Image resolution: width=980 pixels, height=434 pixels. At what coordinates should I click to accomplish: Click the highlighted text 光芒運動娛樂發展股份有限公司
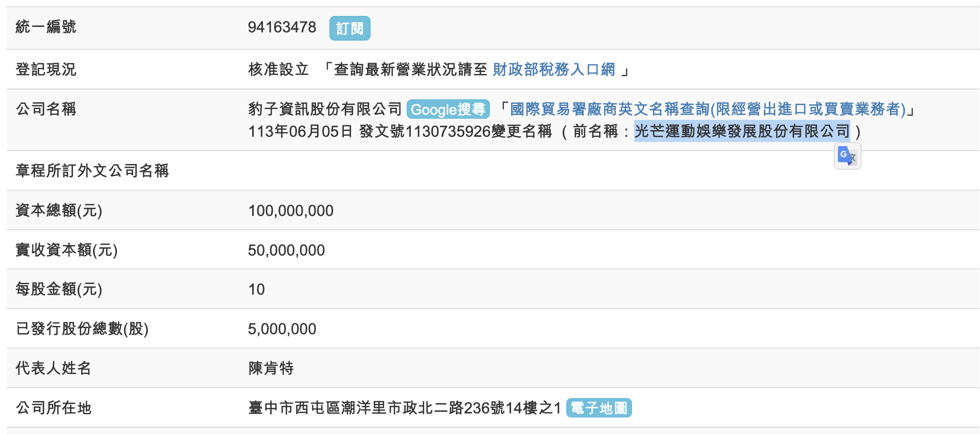pyautogui.click(x=742, y=131)
